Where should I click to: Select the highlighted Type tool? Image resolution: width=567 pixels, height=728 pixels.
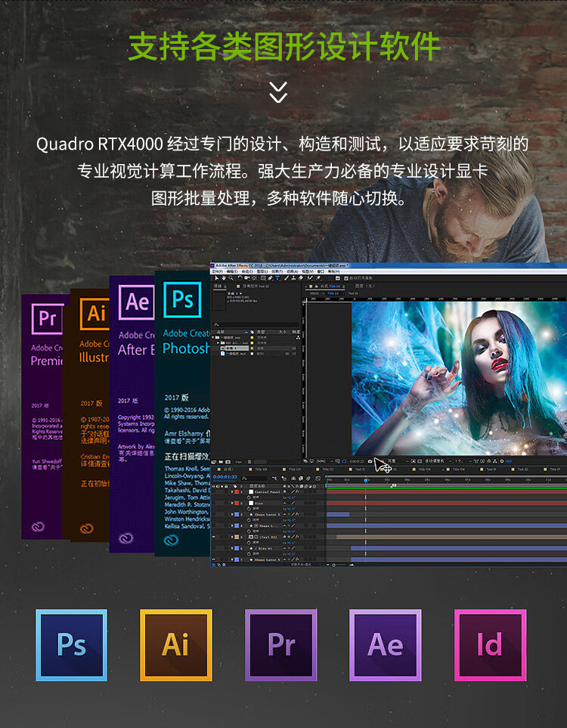[277, 278]
